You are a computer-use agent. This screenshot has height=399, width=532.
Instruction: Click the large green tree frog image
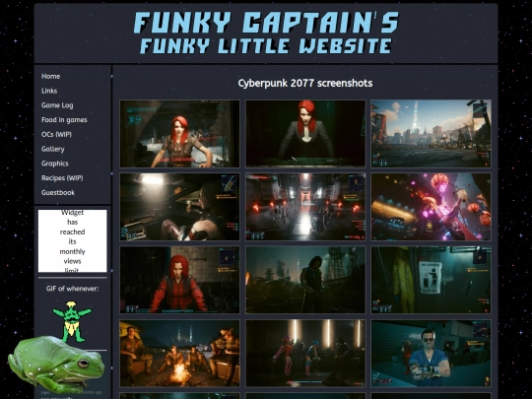pos(56,365)
